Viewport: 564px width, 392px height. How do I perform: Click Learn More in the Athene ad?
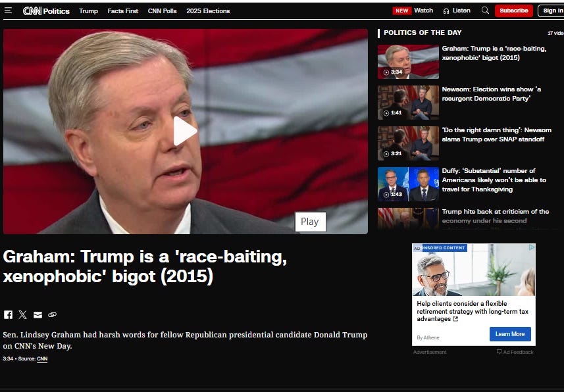point(509,334)
